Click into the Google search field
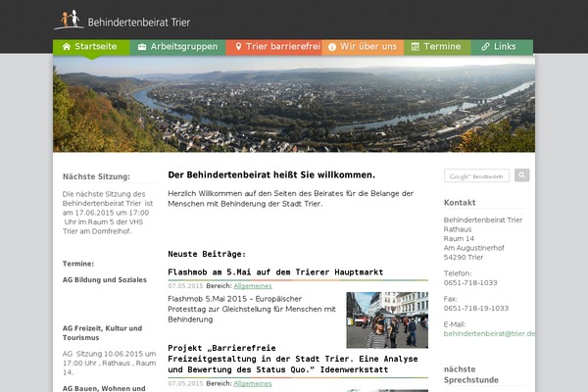Viewport: 588px width, 392px height. pyautogui.click(x=476, y=175)
